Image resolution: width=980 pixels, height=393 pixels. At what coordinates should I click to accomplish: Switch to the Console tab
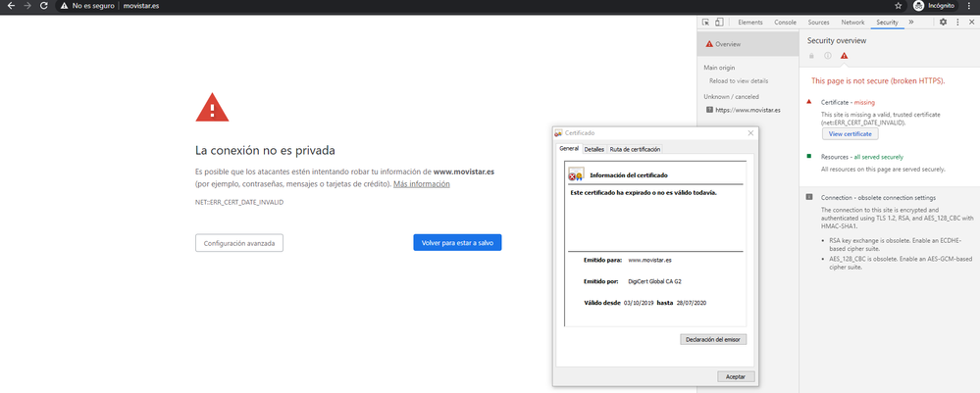point(785,22)
